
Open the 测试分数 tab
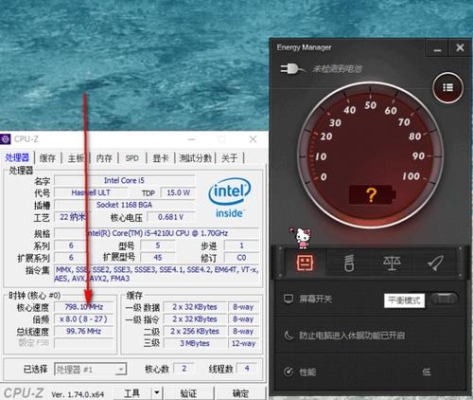(x=196, y=158)
